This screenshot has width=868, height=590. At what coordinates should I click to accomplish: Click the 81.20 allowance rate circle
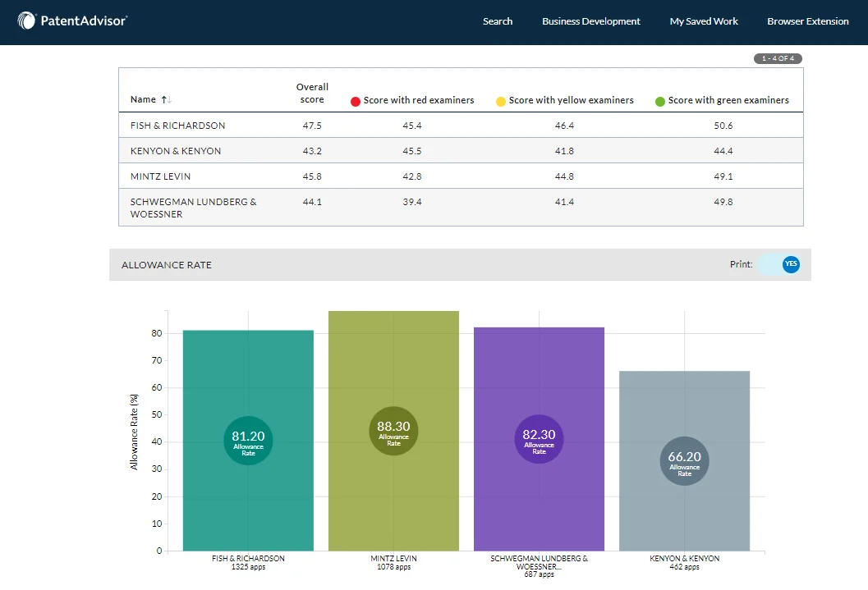248,441
